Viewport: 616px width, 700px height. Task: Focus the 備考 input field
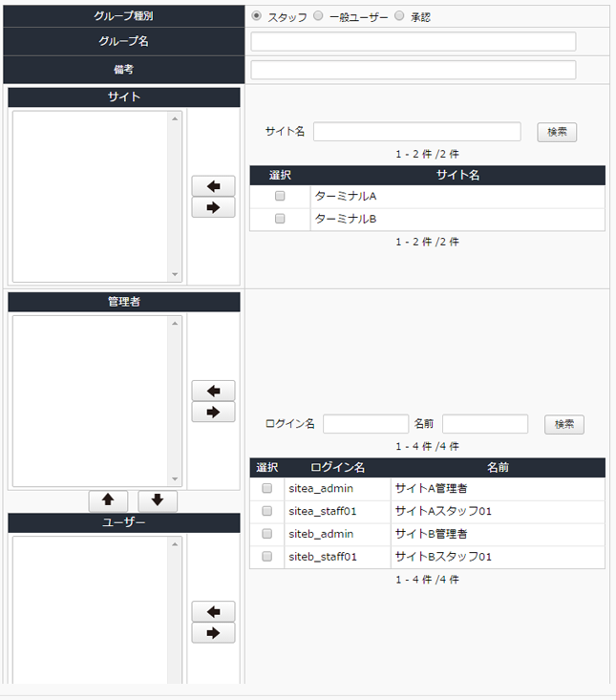tap(414, 70)
